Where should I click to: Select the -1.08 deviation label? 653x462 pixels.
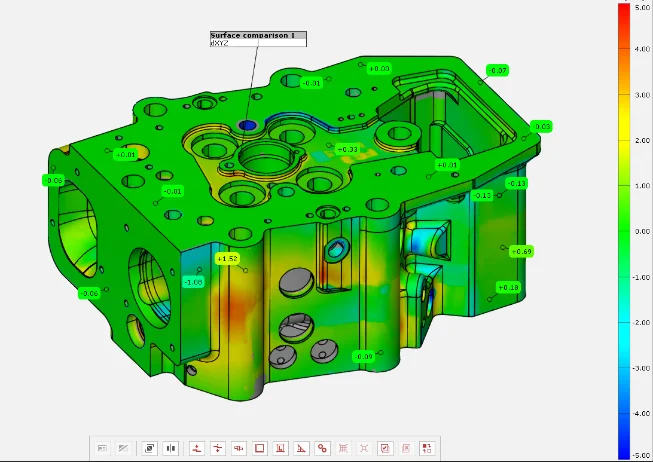193,282
